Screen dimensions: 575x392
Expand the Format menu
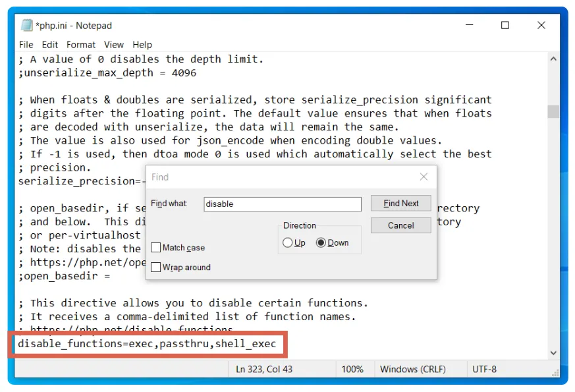pyautogui.click(x=81, y=45)
